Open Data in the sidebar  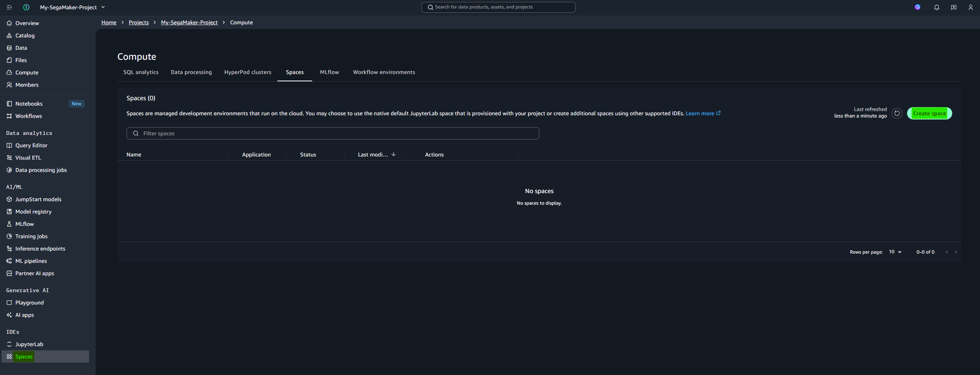tap(46, 48)
